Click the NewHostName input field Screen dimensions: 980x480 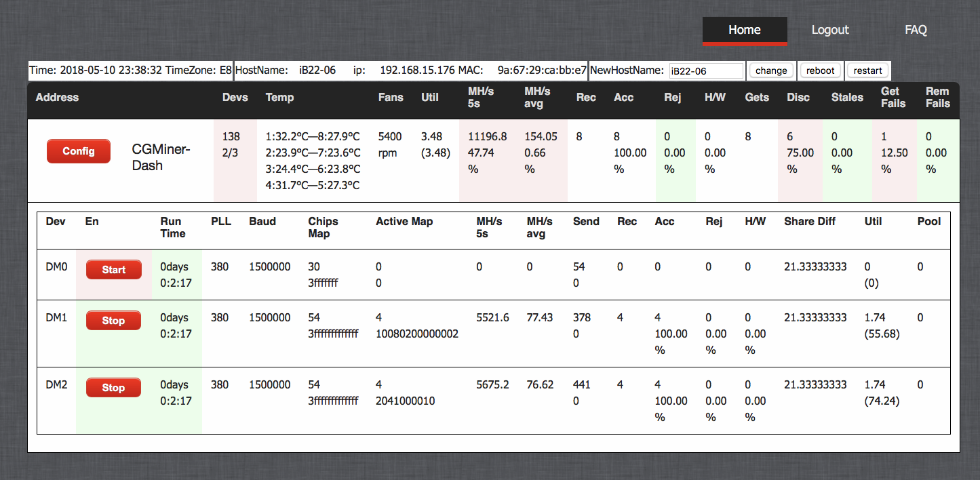coord(706,71)
